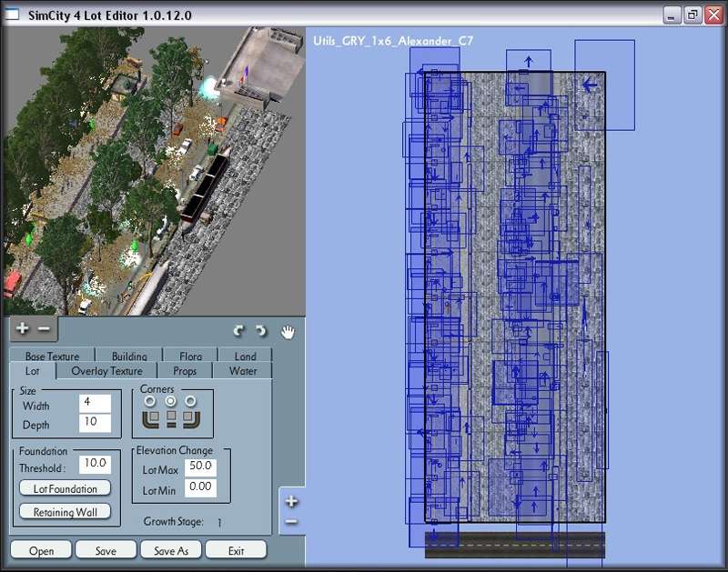Click the Lot Foundation button
The width and height of the screenshot is (728, 572).
[x=65, y=488]
